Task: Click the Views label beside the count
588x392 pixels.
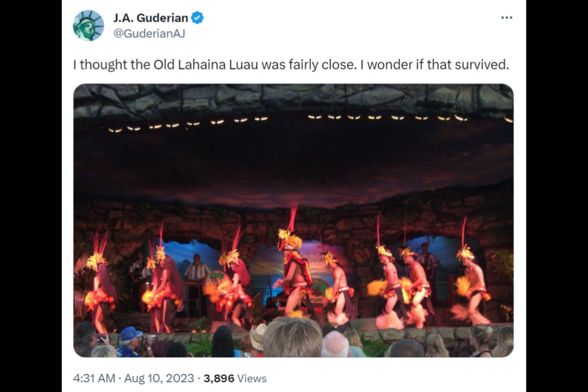Action: point(252,378)
